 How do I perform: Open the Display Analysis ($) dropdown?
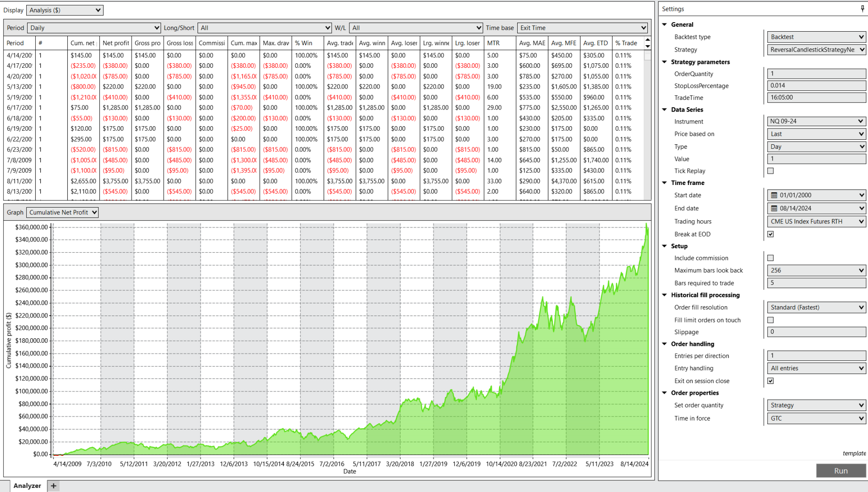[65, 10]
